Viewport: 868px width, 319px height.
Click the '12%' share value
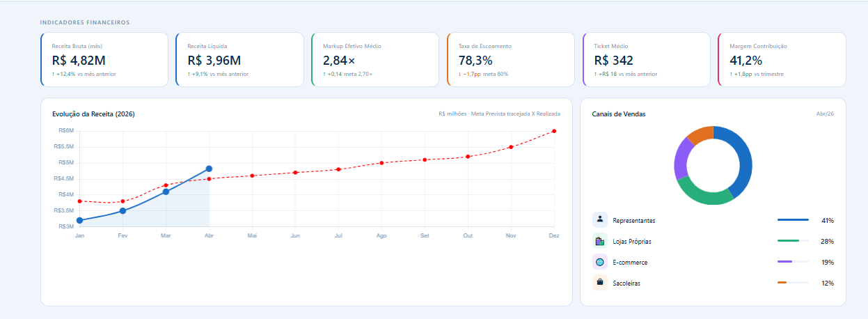coord(828,283)
